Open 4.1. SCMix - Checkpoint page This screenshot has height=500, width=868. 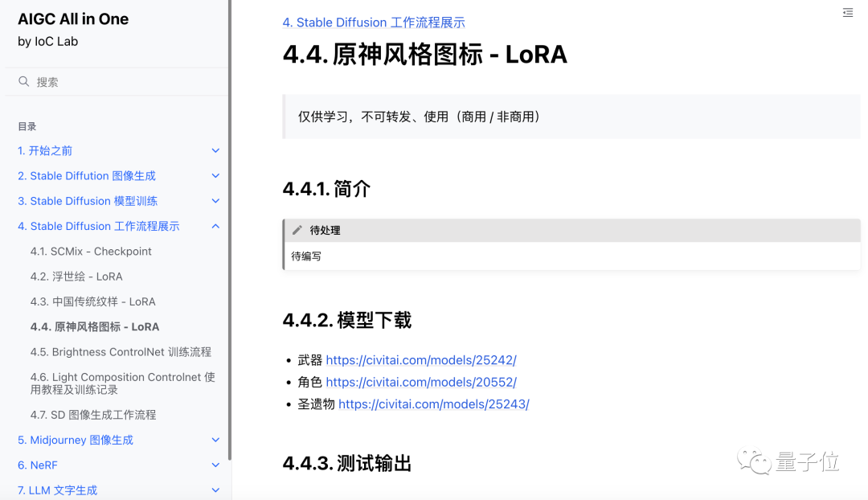[91, 252]
